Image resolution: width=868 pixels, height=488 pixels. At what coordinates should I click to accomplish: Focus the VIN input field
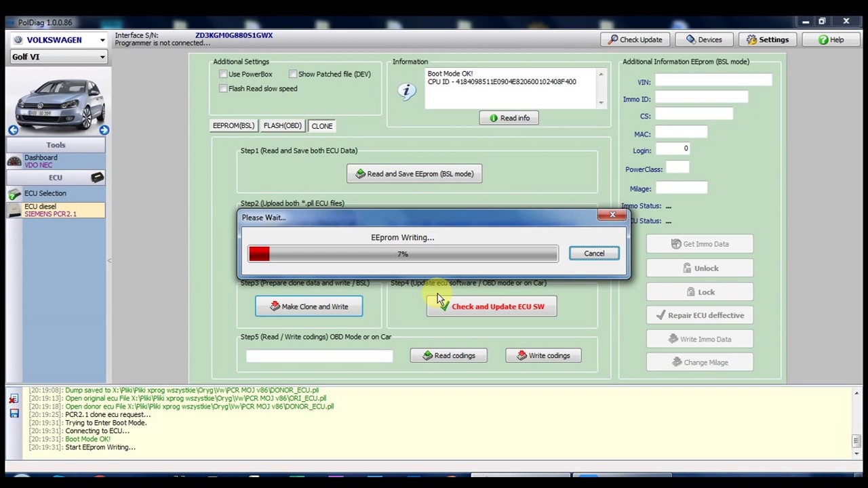(x=713, y=81)
